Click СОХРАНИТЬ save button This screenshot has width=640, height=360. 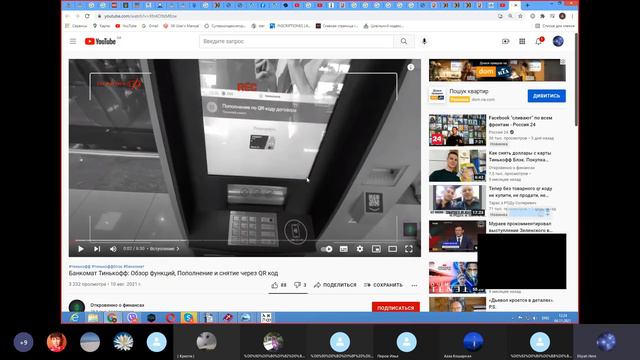point(383,285)
